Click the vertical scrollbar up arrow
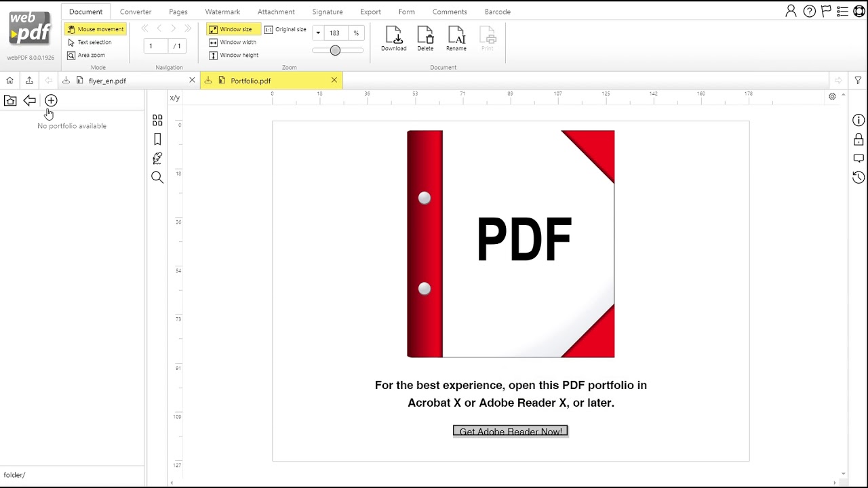Screen dimensions: 868x488 coord(844,96)
